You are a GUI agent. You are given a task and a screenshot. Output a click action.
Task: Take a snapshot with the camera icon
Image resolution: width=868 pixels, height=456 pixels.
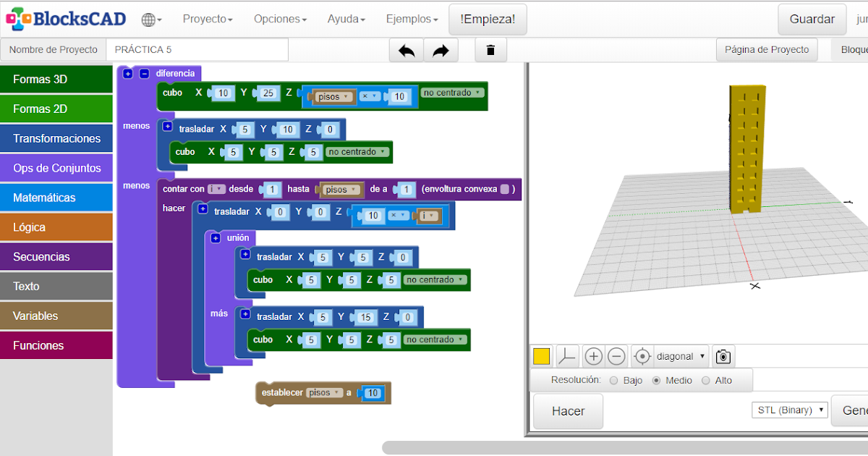[x=721, y=356]
